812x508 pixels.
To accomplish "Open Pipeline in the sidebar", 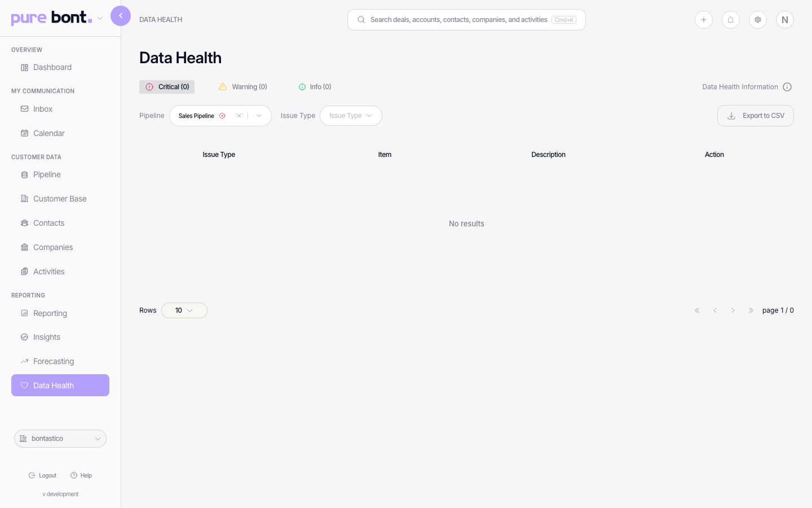I will (x=60, y=174).
